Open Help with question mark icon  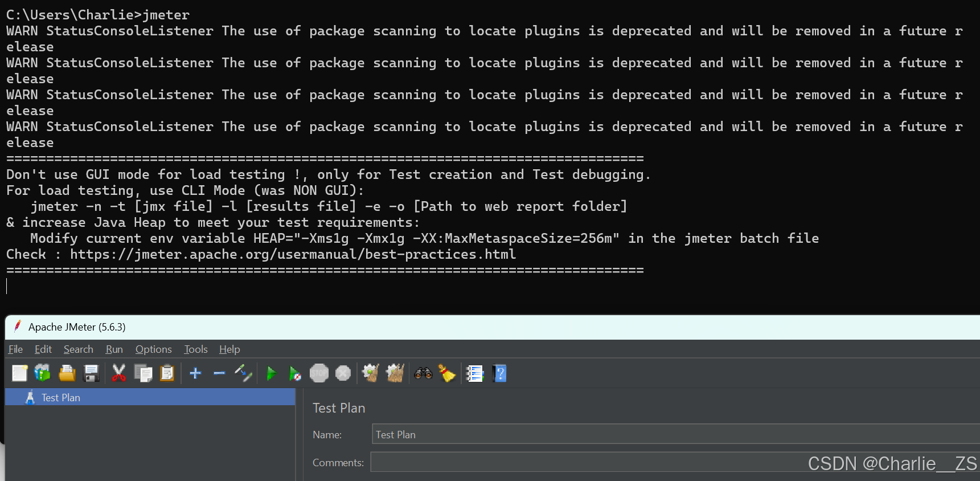tap(499, 373)
